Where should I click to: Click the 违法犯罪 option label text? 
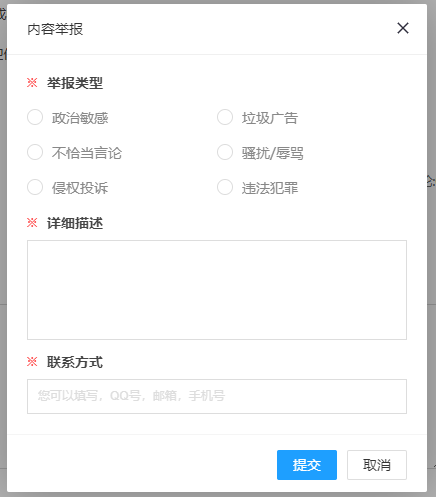(270, 188)
